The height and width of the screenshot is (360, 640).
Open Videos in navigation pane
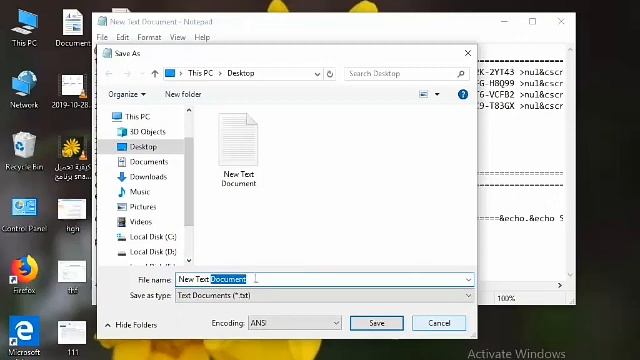pyautogui.click(x=134, y=222)
